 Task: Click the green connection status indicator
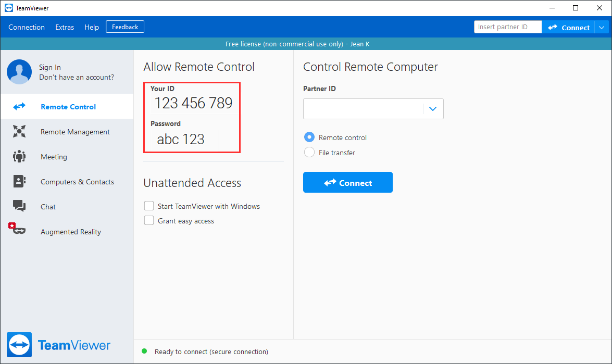144,352
